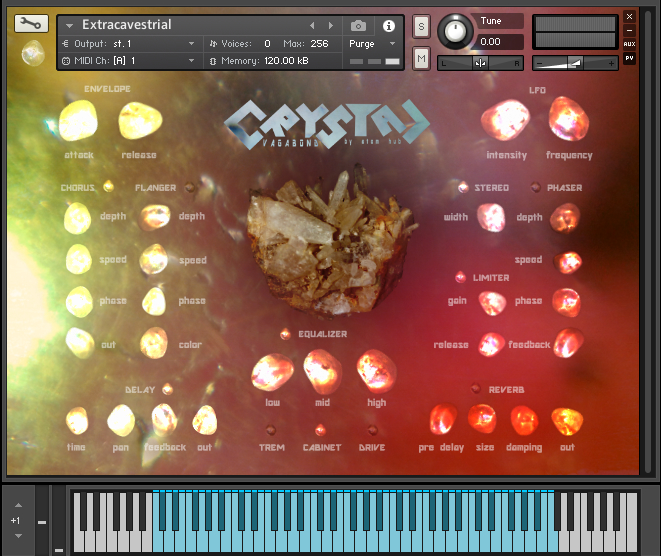Solo the instrument with S button
Viewport: 661px width, 556px height.
tap(421, 25)
